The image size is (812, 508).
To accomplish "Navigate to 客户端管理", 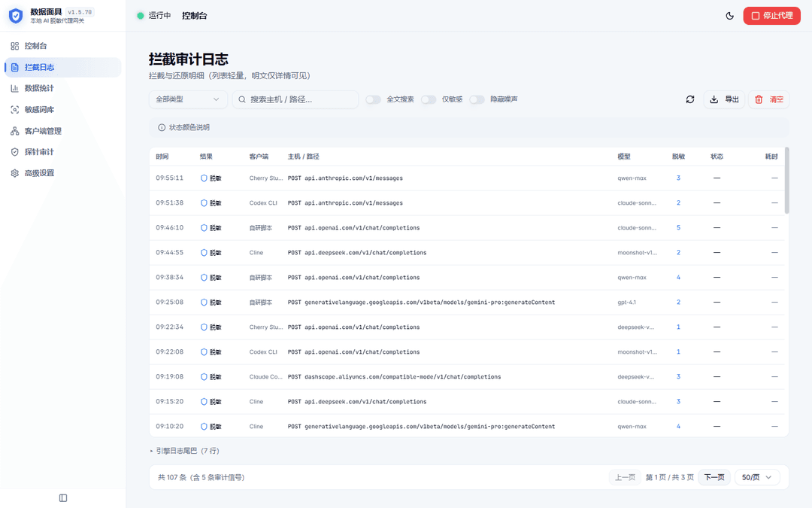I will coord(62,131).
